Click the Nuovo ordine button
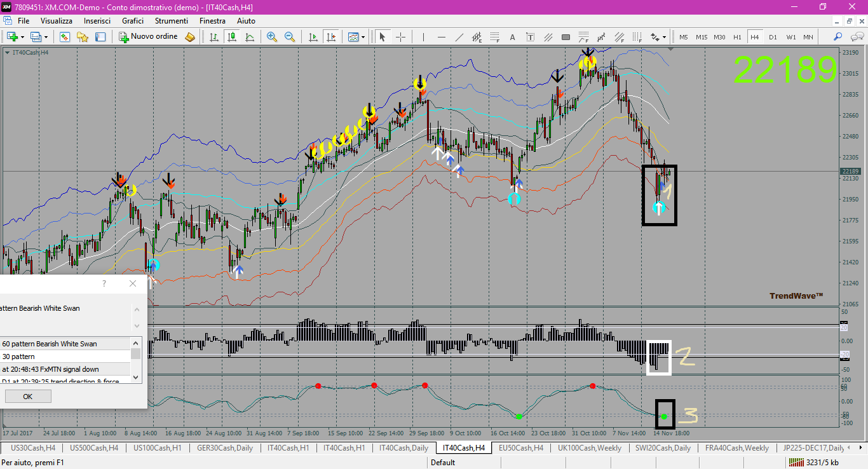 point(149,37)
